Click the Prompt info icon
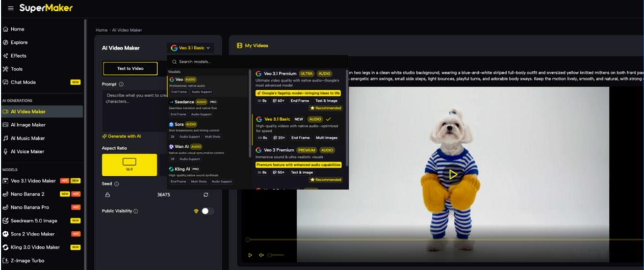 pyautogui.click(x=121, y=84)
